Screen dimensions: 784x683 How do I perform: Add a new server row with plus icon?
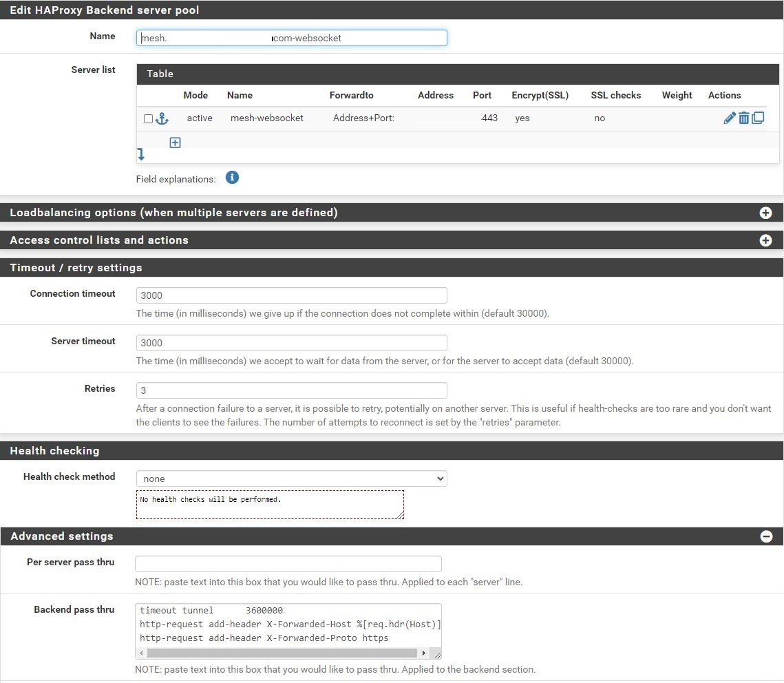(x=175, y=143)
